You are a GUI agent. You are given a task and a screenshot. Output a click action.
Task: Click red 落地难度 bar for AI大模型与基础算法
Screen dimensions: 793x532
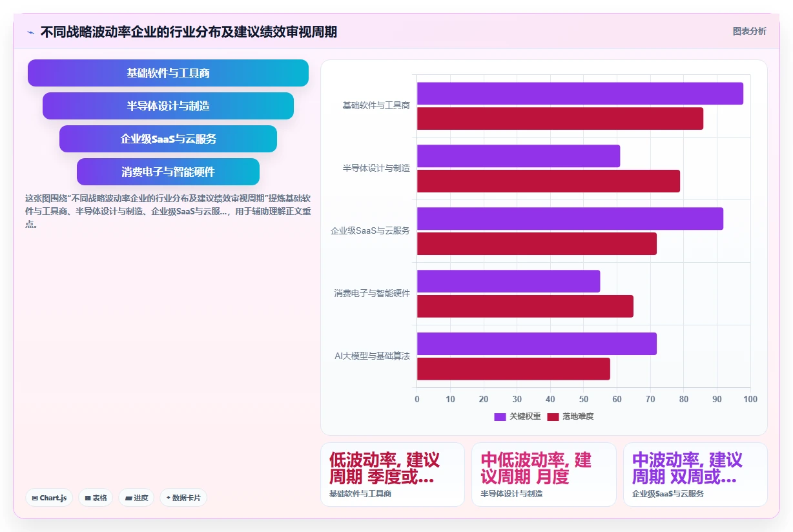(513, 369)
